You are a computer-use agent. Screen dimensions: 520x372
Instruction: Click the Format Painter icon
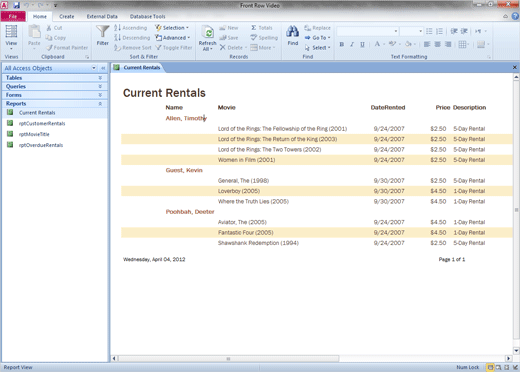point(49,48)
